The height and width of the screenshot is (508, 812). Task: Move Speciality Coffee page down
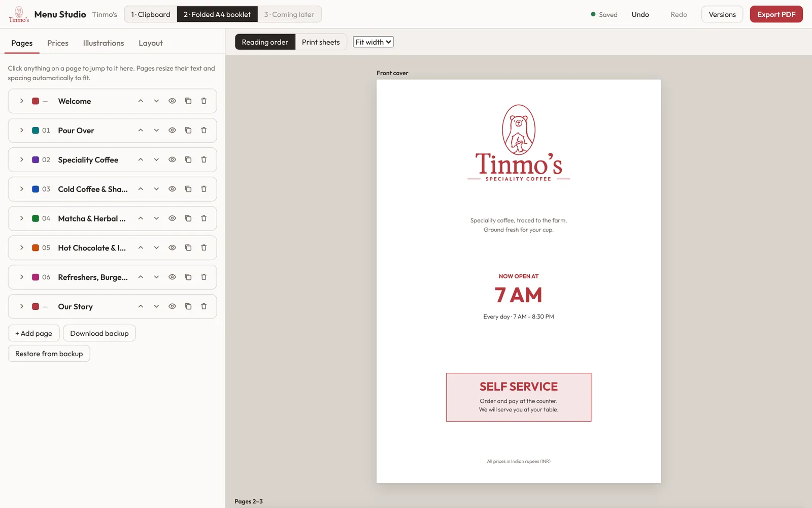(x=156, y=160)
